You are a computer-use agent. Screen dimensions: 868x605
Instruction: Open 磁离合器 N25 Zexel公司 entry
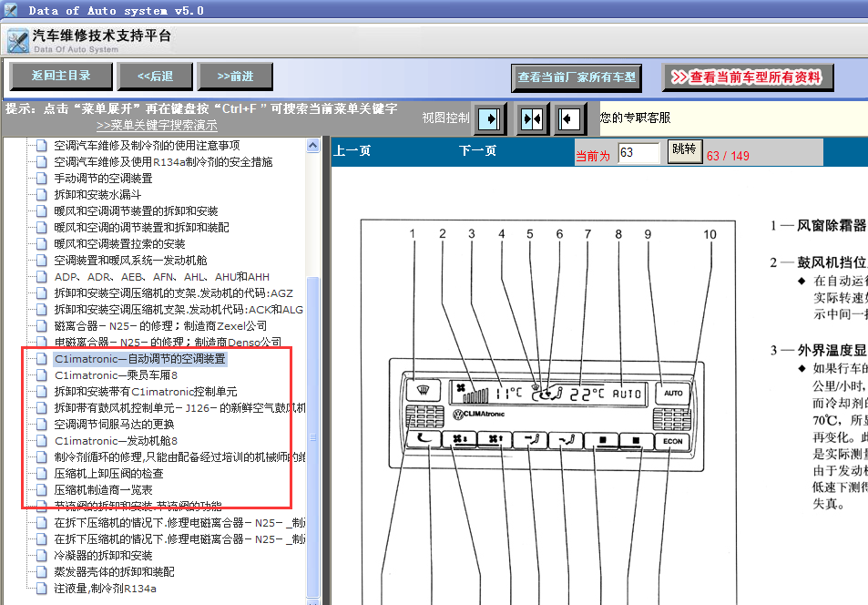pyautogui.click(x=160, y=326)
